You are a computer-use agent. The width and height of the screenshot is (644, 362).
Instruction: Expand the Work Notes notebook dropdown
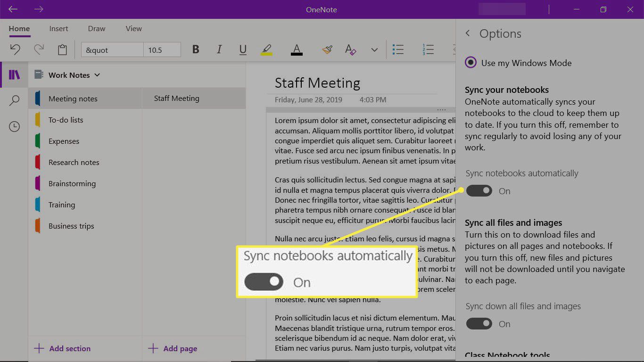[x=98, y=75]
